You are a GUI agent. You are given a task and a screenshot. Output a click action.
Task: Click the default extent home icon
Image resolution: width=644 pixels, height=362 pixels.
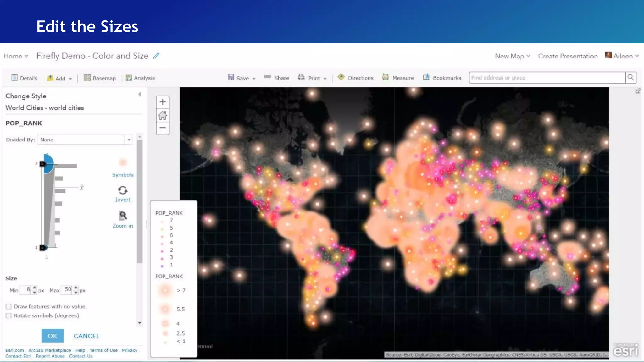coord(163,115)
